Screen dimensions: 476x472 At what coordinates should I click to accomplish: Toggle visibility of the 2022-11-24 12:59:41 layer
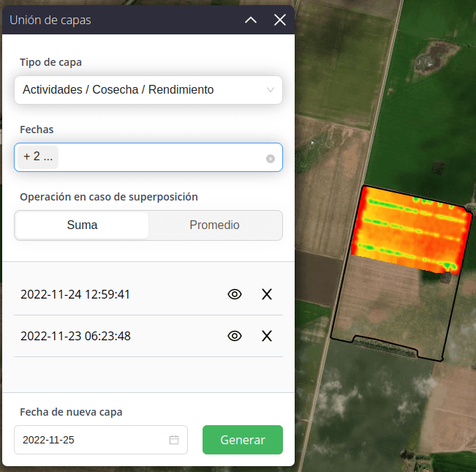(235, 294)
